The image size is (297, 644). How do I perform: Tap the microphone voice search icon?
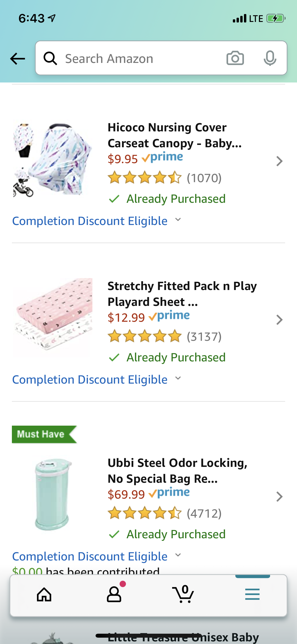pyautogui.click(x=270, y=58)
